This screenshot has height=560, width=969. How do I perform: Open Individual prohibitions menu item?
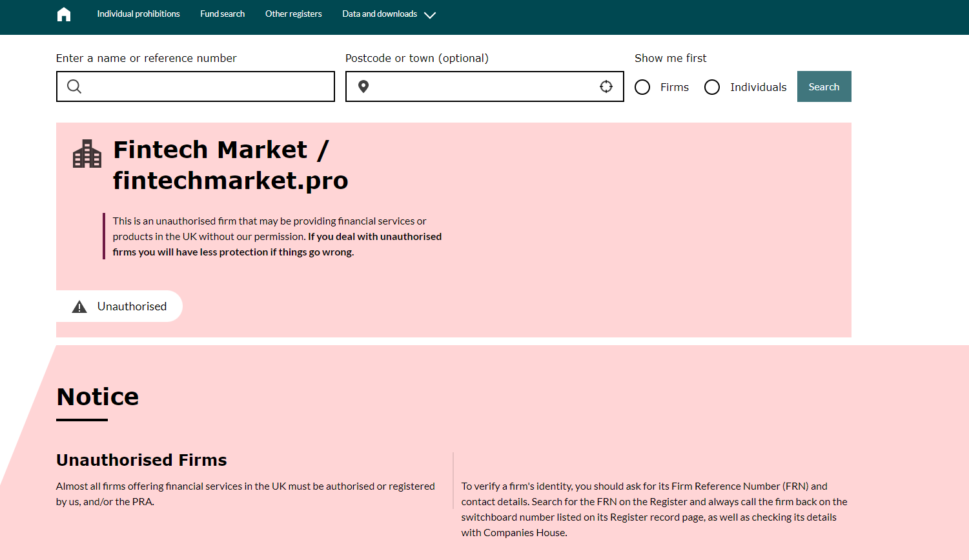[x=139, y=14]
